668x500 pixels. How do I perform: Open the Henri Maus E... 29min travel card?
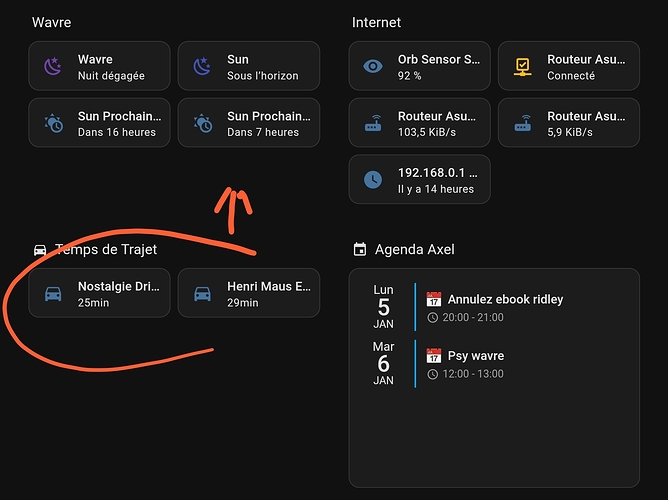click(x=249, y=293)
